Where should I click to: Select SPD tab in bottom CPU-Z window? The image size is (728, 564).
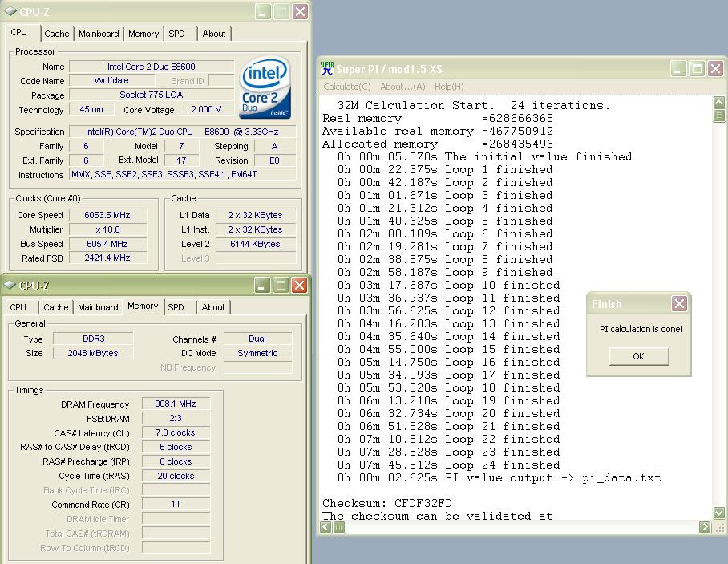click(x=176, y=307)
